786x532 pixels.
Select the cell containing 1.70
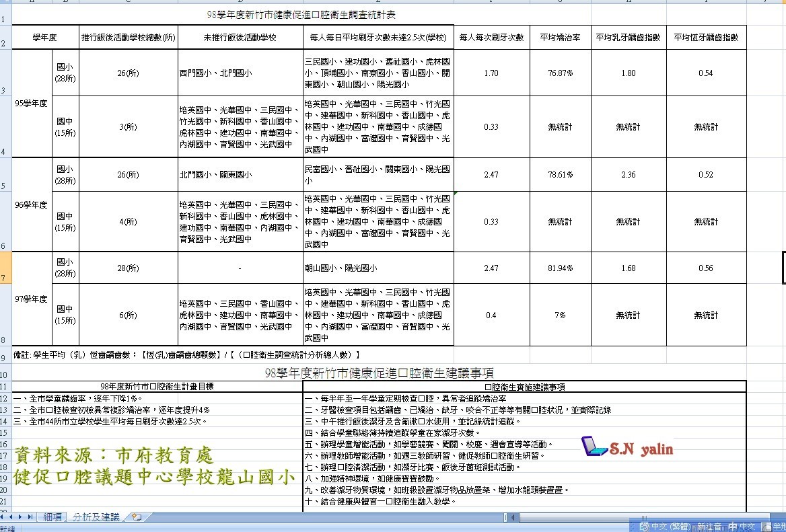pos(491,73)
